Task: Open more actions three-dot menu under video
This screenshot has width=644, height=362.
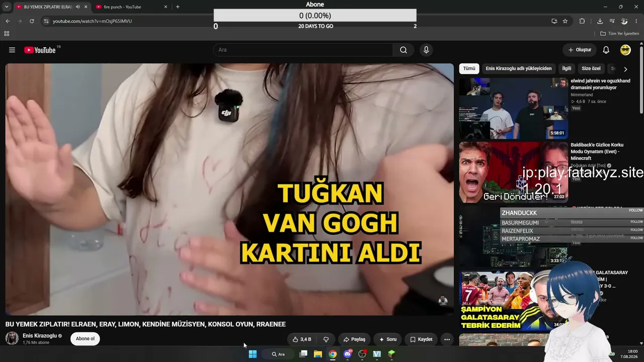Action: pyautogui.click(x=447, y=339)
